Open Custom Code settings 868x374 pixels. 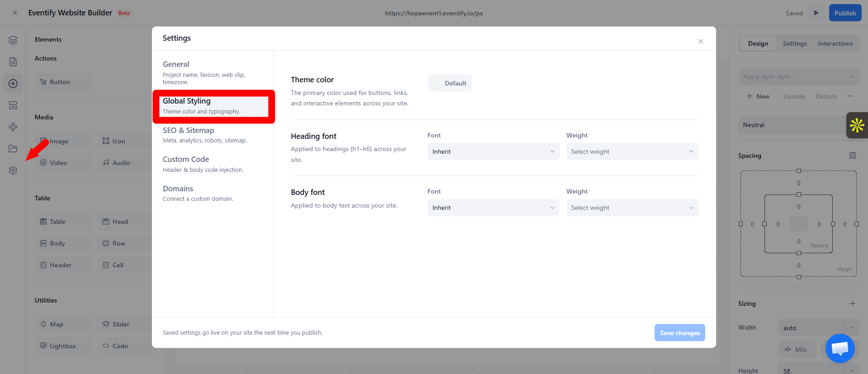coord(212,164)
